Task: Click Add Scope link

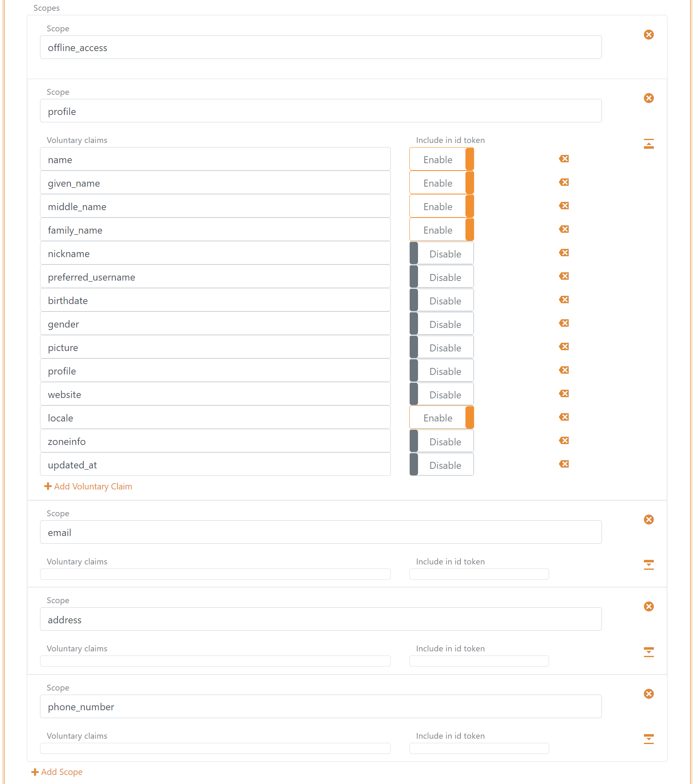Action: pyautogui.click(x=57, y=772)
